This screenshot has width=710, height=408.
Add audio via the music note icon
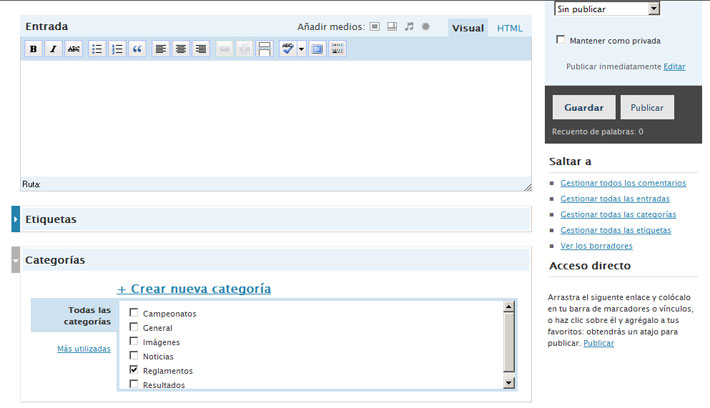409,27
